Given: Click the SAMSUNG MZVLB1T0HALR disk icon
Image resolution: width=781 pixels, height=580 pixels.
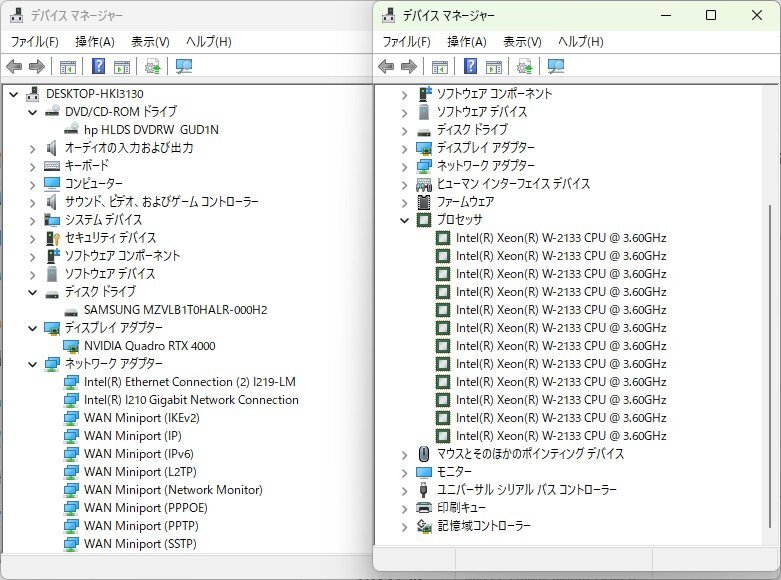Looking at the screenshot, I should [x=71, y=310].
